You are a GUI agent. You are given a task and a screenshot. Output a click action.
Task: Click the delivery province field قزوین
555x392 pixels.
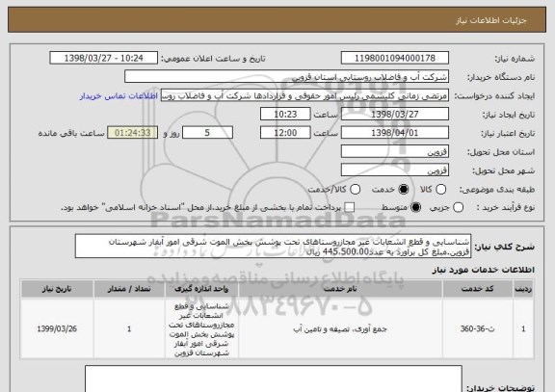(x=395, y=152)
